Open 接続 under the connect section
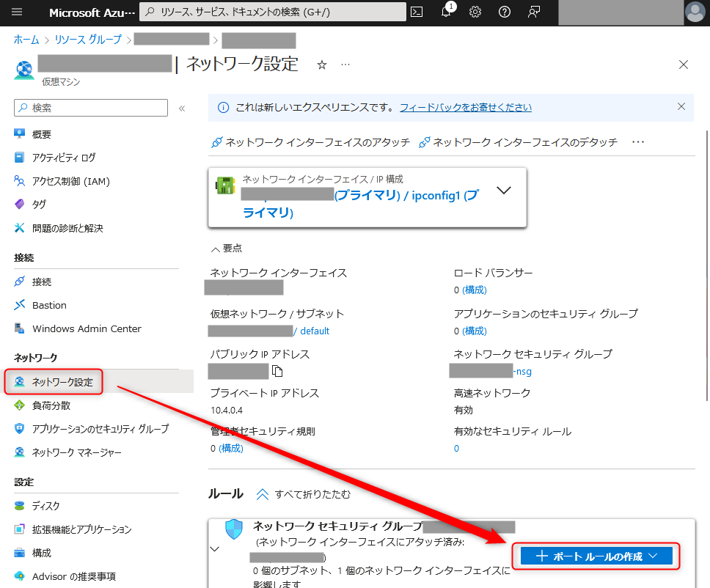The width and height of the screenshot is (710, 588). [32, 282]
